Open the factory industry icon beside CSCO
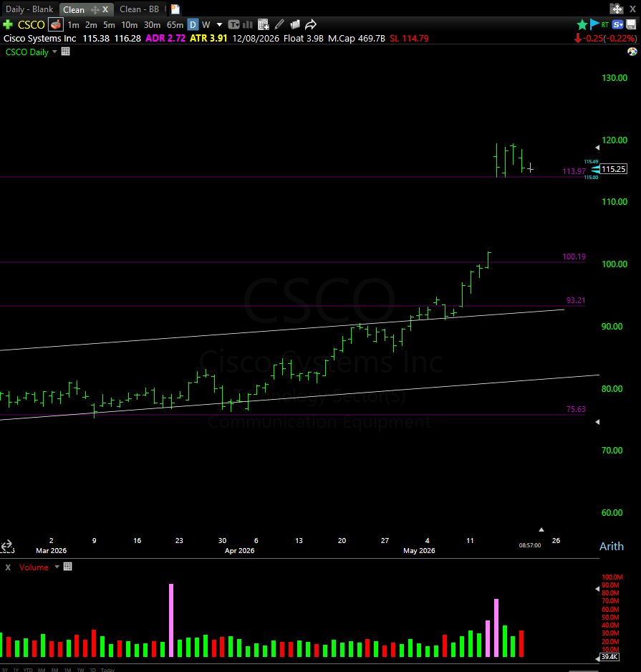Viewport: 641px width, 672px height. 56,24
